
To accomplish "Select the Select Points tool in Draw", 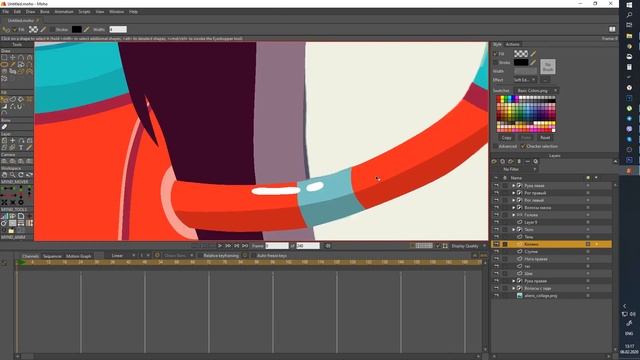I will [4, 58].
